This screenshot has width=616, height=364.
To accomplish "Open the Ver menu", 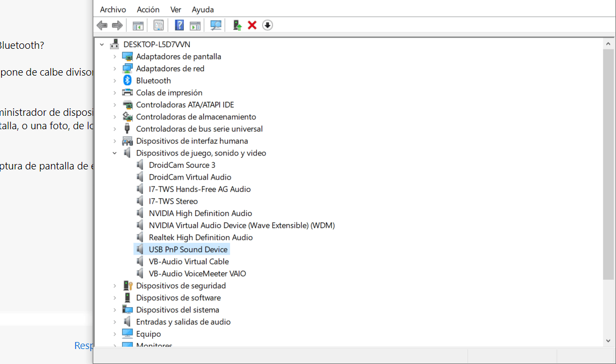I will (176, 10).
